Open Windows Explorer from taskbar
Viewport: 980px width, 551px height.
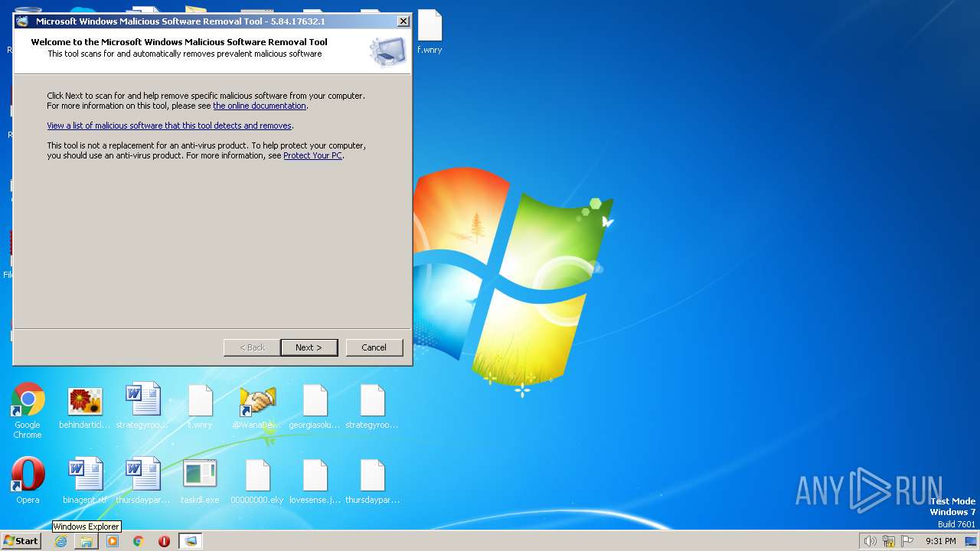87,541
